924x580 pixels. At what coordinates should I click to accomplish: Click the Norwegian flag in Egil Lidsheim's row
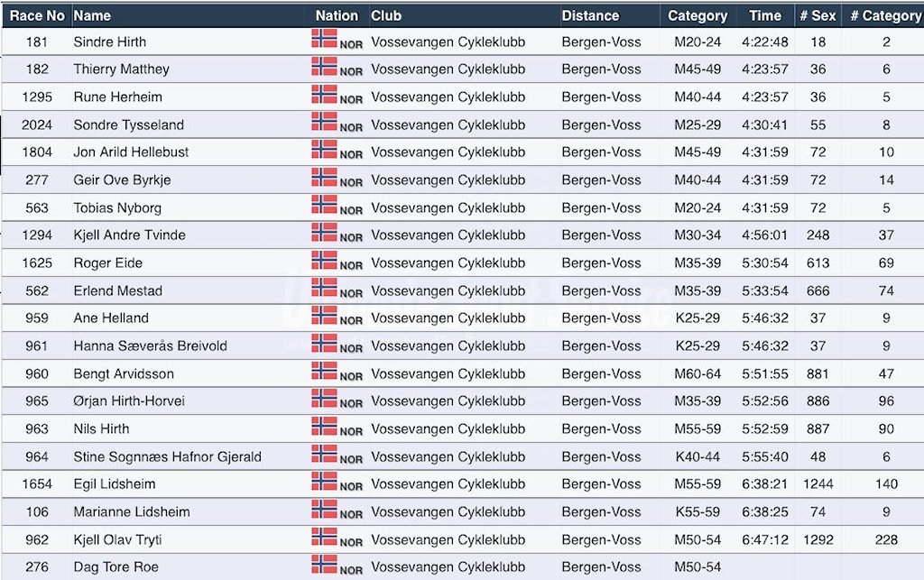point(324,481)
